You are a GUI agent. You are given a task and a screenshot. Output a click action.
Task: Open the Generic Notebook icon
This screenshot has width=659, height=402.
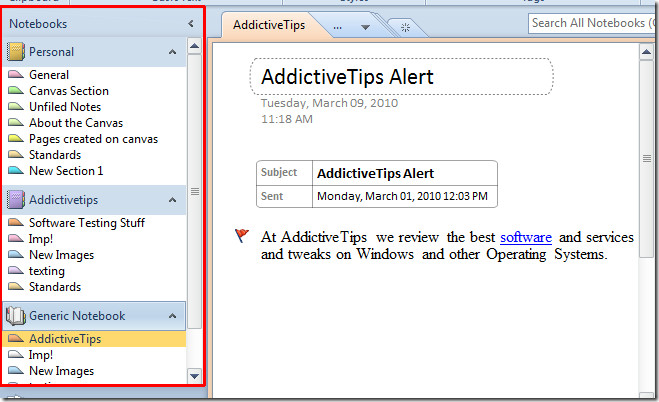pyautogui.click(x=16, y=315)
